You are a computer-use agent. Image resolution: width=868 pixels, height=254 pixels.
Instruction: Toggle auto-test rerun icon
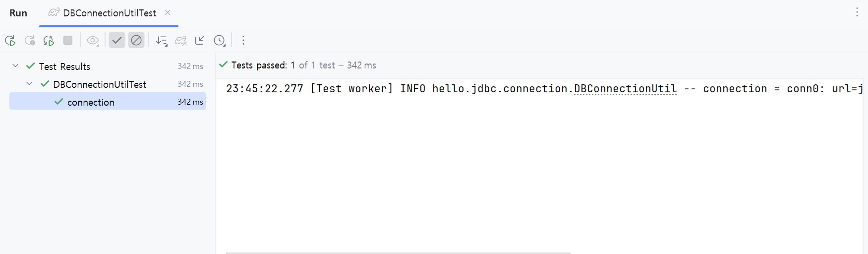[49, 41]
